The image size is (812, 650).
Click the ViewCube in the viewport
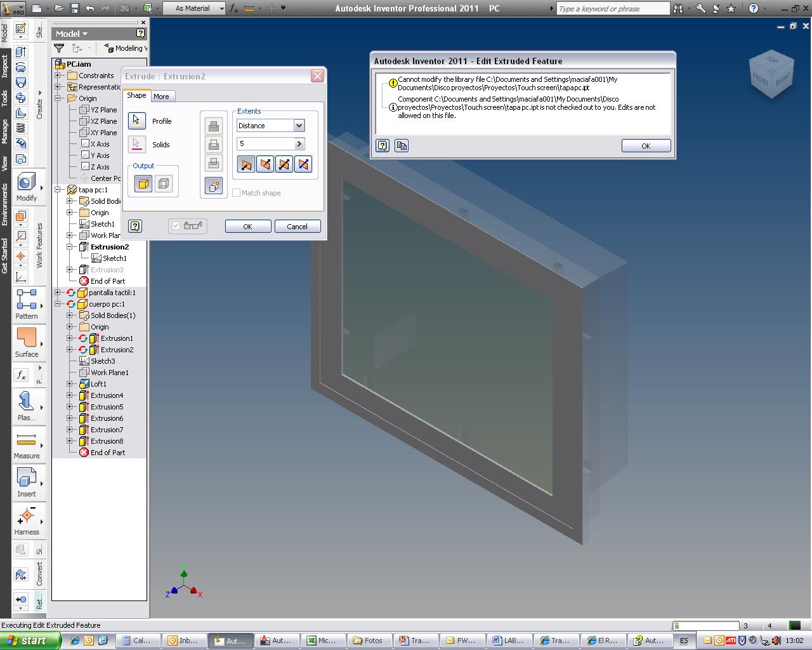point(771,75)
